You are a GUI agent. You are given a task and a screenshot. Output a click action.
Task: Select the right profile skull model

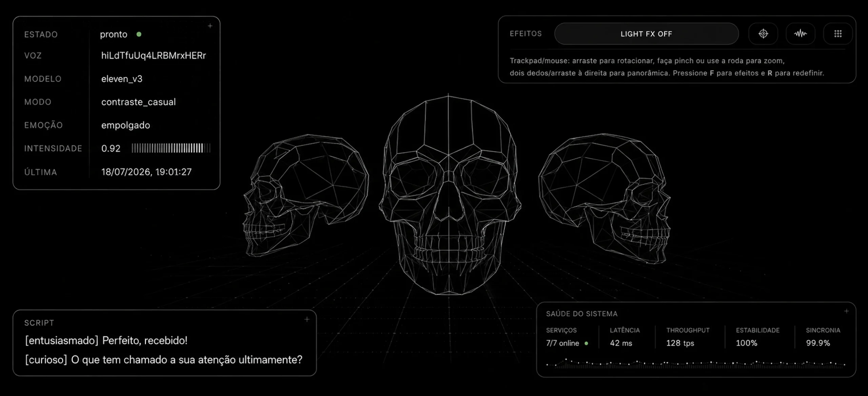[605, 199]
